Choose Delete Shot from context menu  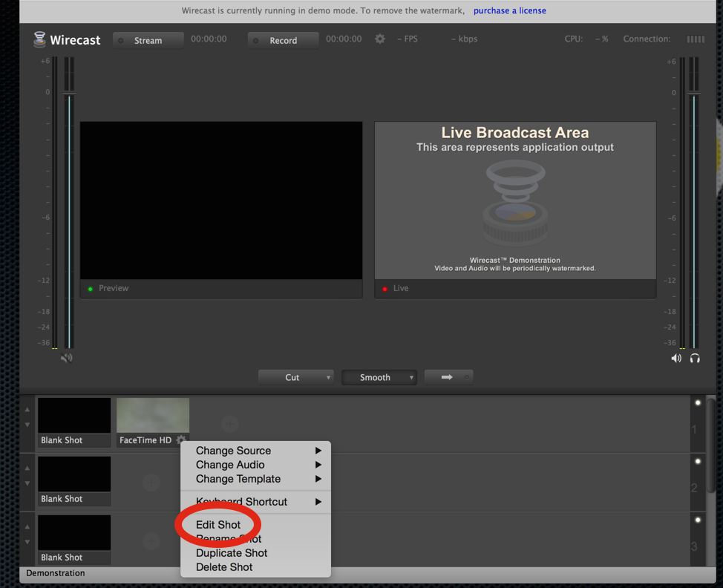[255, 567]
